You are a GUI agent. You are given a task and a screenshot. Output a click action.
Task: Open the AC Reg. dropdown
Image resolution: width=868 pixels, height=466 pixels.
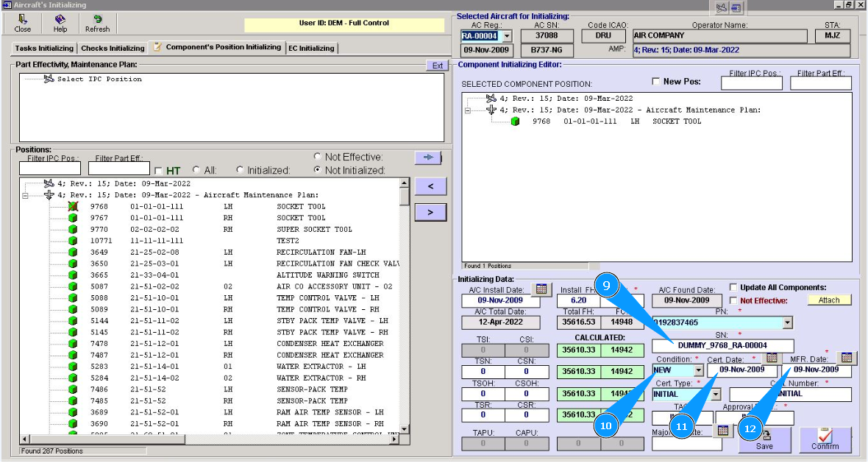click(505, 36)
